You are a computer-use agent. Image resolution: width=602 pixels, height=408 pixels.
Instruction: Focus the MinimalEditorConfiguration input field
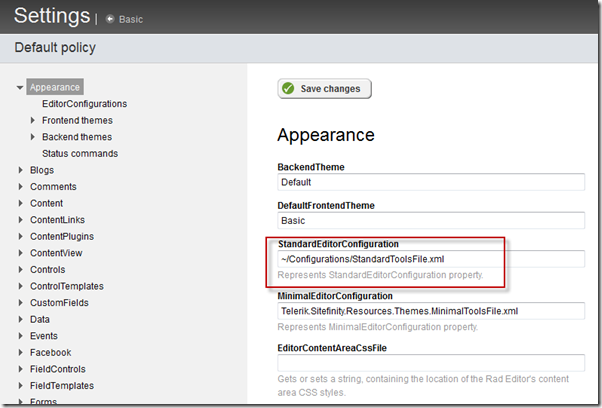430,311
